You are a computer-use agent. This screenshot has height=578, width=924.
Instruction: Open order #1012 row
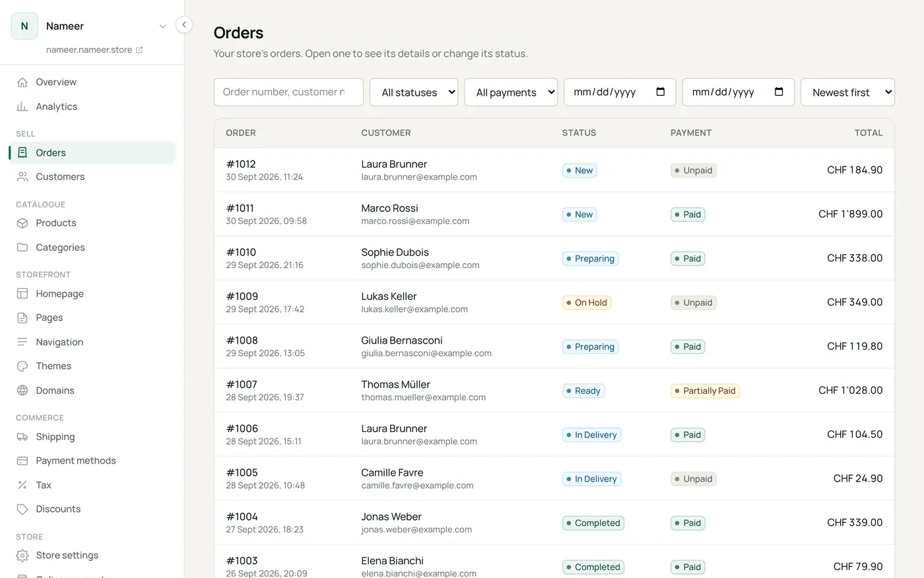pyautogui.click(x=554, y=170)
